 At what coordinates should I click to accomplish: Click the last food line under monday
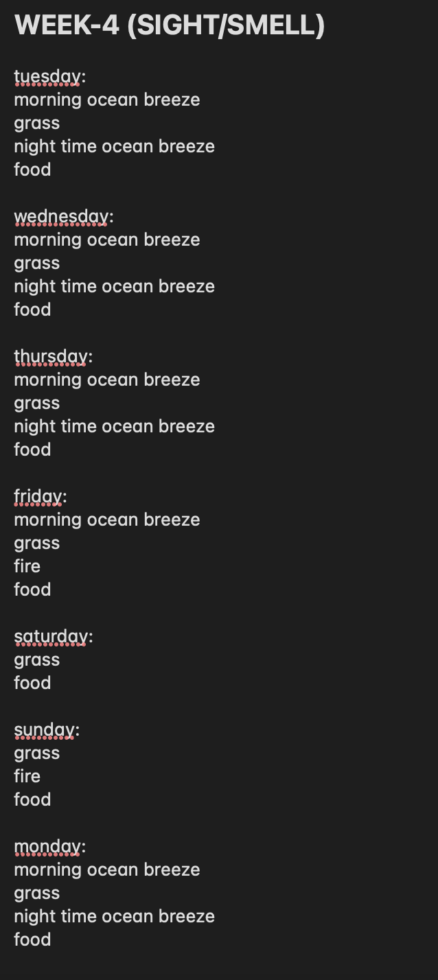tap(32, 940)
